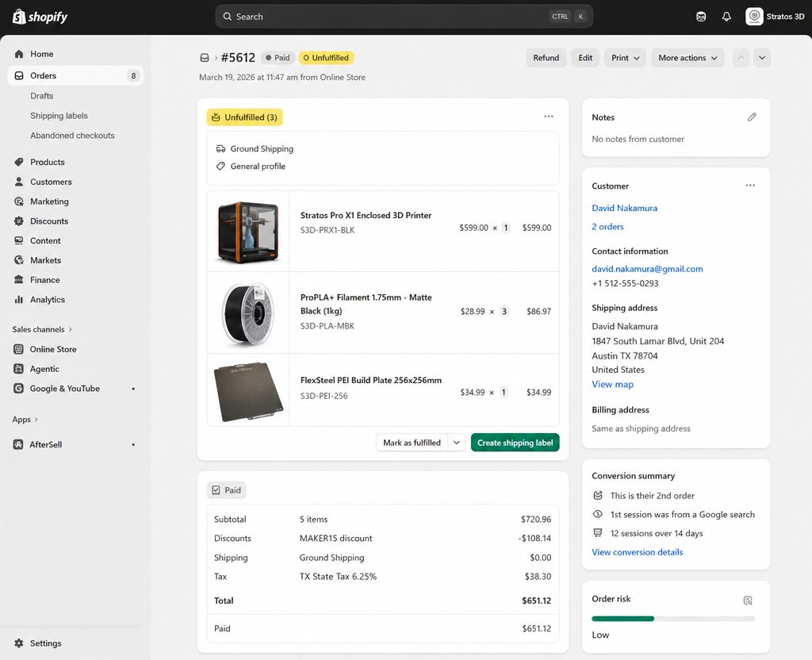Open Stratos Pro X1 Enclosed 3D Printer product
Viewport: 812px width, 660px height.
click(366, 215)
